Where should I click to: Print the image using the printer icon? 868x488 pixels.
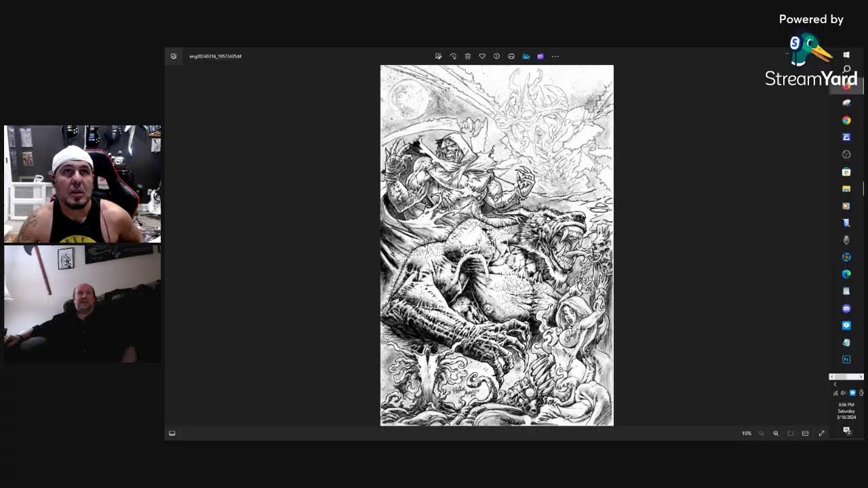pyautogui.click(x=511, y=56)
